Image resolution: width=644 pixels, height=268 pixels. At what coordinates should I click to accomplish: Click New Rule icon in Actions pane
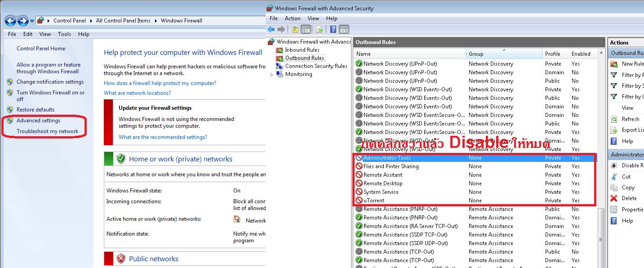point(614,64)
